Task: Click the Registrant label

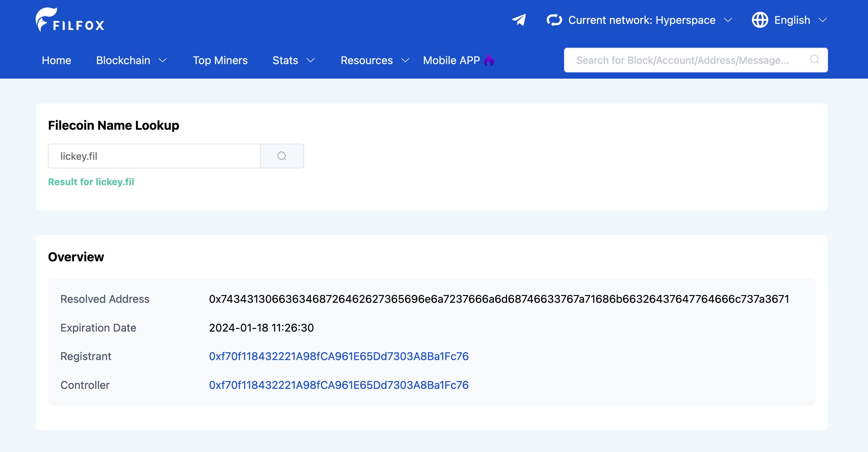Action: click(86, 356)
